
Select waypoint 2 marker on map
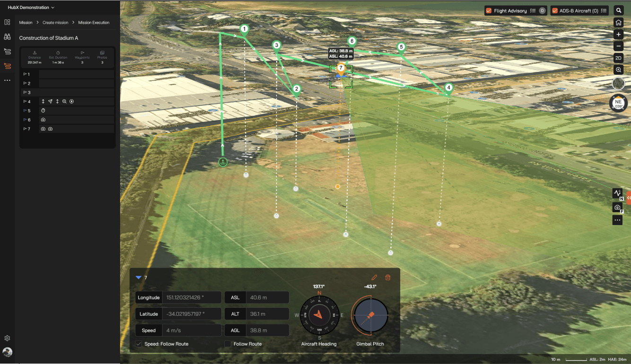click(297, 90)
